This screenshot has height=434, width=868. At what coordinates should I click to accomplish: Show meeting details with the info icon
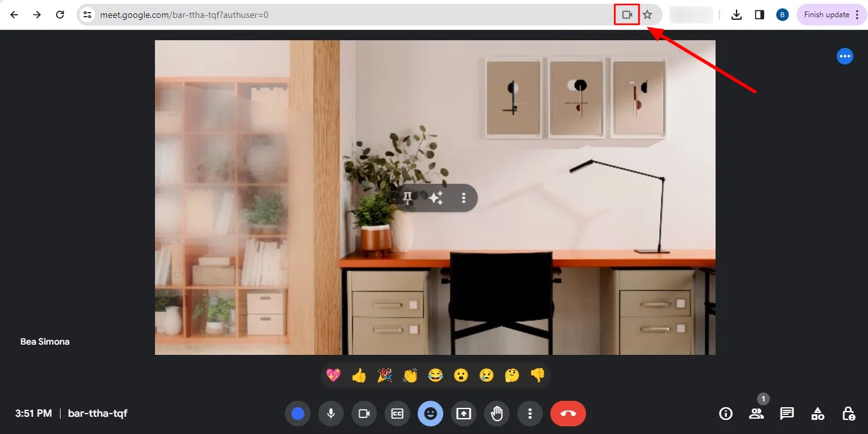coord(726,414)
